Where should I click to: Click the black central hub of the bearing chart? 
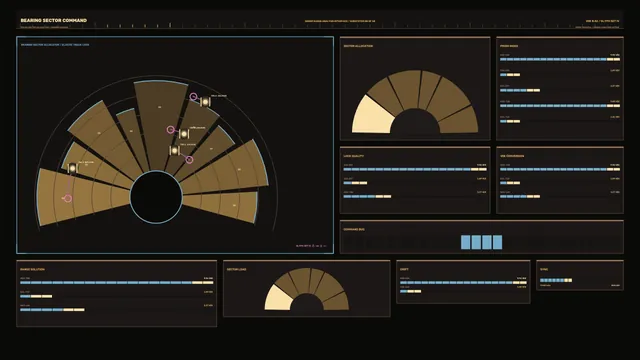point(156,197)
